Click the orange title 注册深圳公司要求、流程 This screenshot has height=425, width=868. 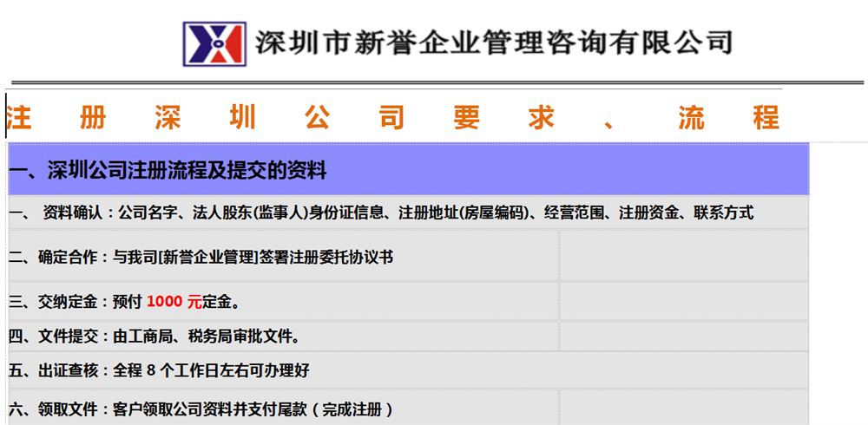pyautogui.click(x=392, y=117)
